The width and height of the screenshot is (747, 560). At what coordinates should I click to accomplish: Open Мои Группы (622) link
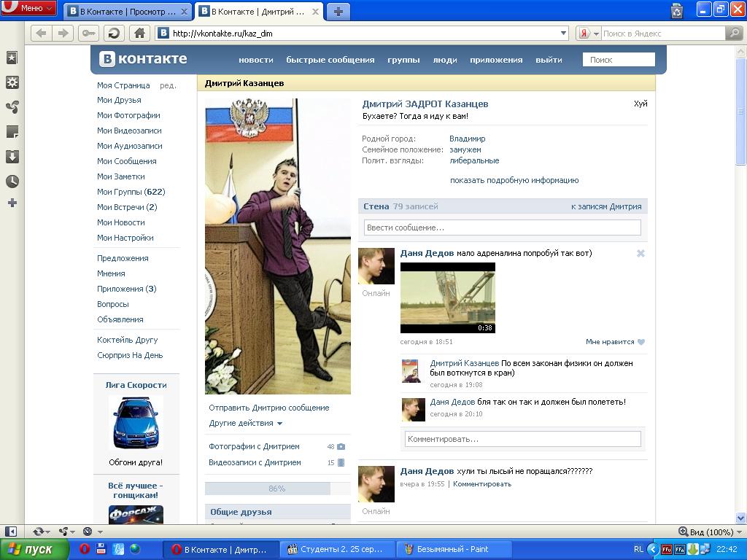131,192
